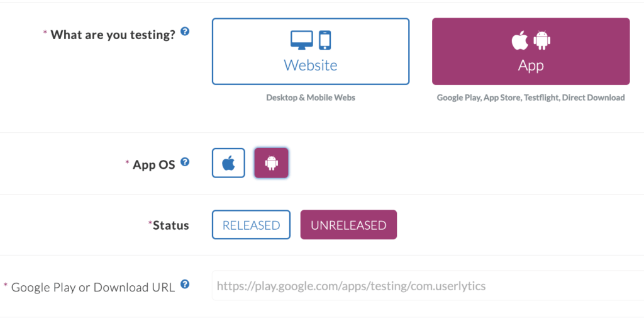644x323 pixels.
Task: Set Status to RELEASED
Action: (x=251, y=225)
